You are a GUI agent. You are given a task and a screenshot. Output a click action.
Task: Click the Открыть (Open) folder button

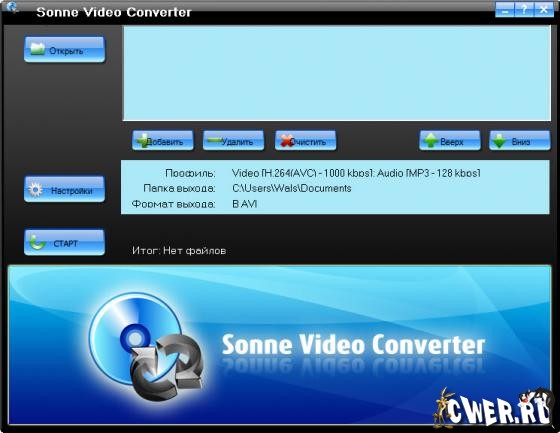[x=65, y=50]
